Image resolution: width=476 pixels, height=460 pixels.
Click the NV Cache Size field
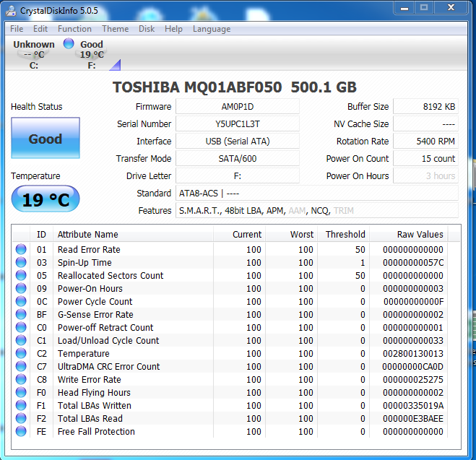[425, 123]
